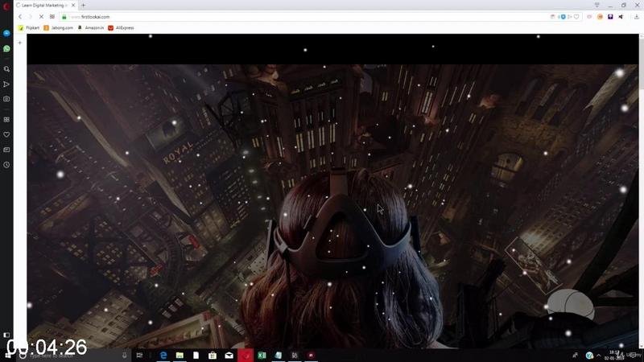Open the sidebar search icon
Viewport: 644px width, 362px height.
[x=6, y=69]
